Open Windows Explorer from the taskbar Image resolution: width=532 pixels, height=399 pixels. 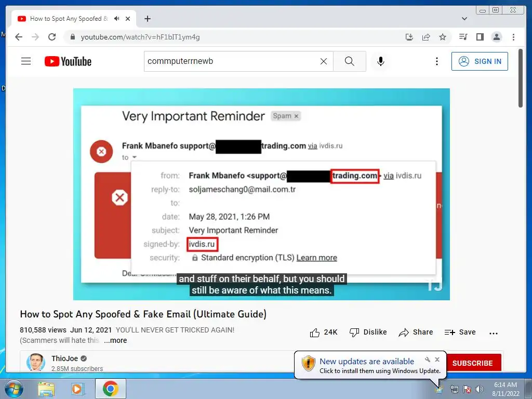pyautogui.click(x=46, y=389)
